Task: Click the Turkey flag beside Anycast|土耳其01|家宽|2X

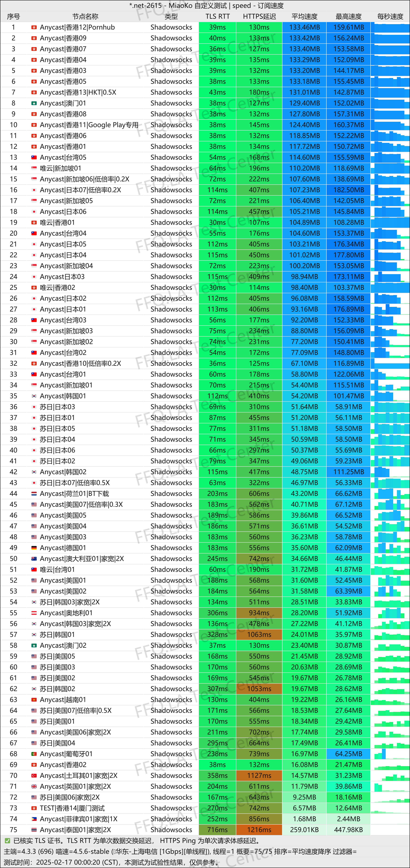Action: [34, 776]
